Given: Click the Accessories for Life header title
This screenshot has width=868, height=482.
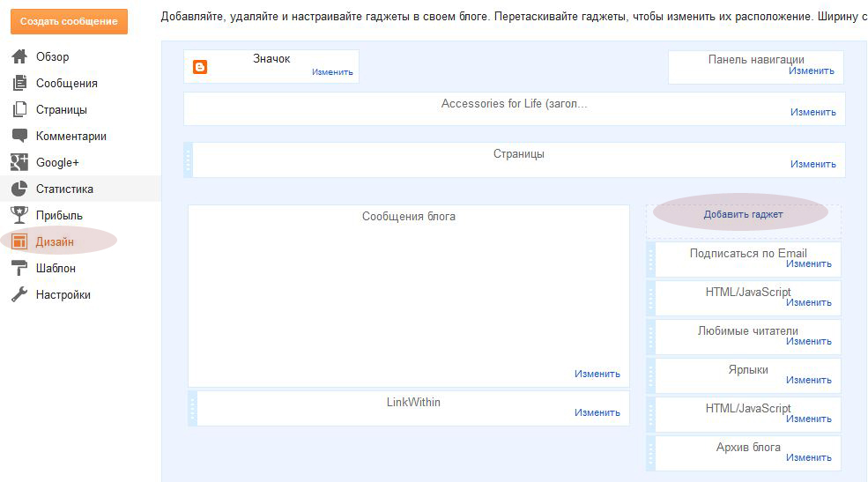Looking at the screenshot, I should pos(515,103).
